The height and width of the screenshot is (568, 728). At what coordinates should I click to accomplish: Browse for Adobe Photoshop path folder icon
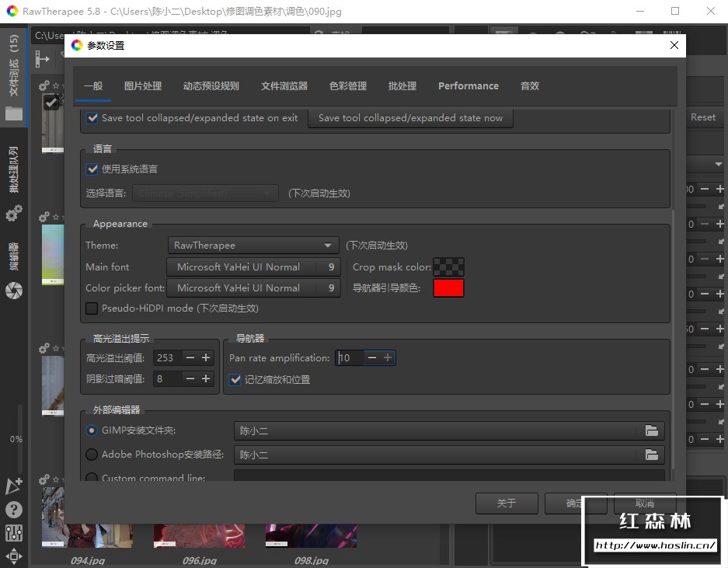click(652, 455)
